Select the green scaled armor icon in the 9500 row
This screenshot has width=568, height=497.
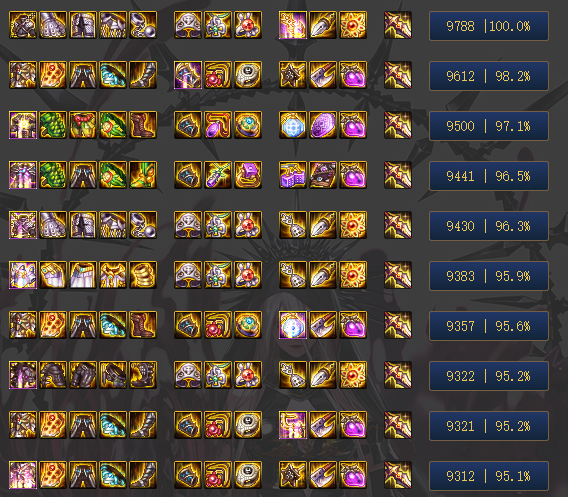[53, 125]
